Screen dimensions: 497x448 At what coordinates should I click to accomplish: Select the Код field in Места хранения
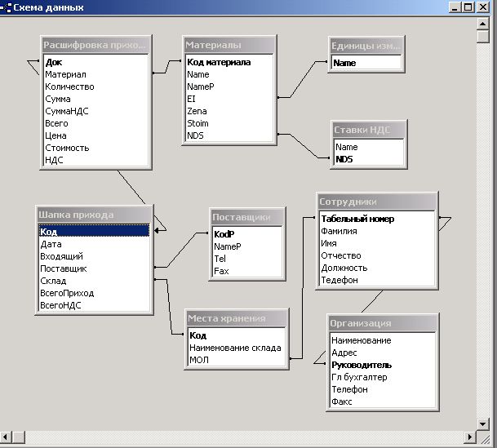click(237, 335)
